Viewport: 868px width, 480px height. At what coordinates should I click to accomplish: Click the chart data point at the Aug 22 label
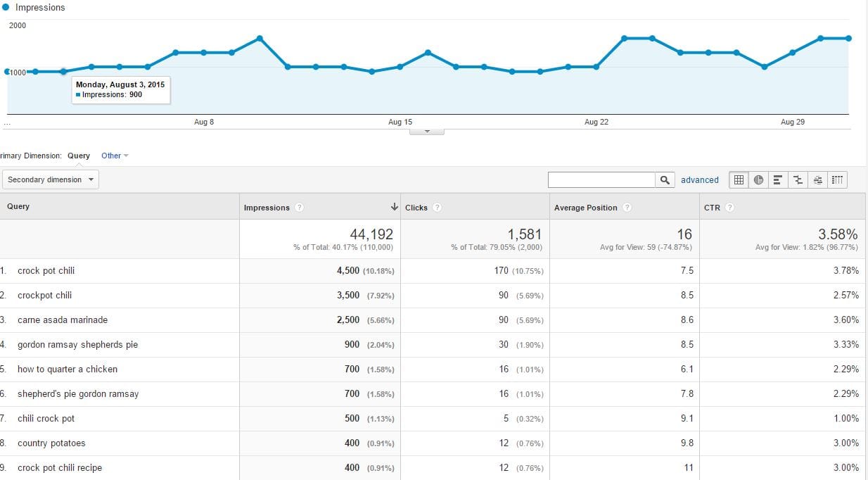coord(596,67)
